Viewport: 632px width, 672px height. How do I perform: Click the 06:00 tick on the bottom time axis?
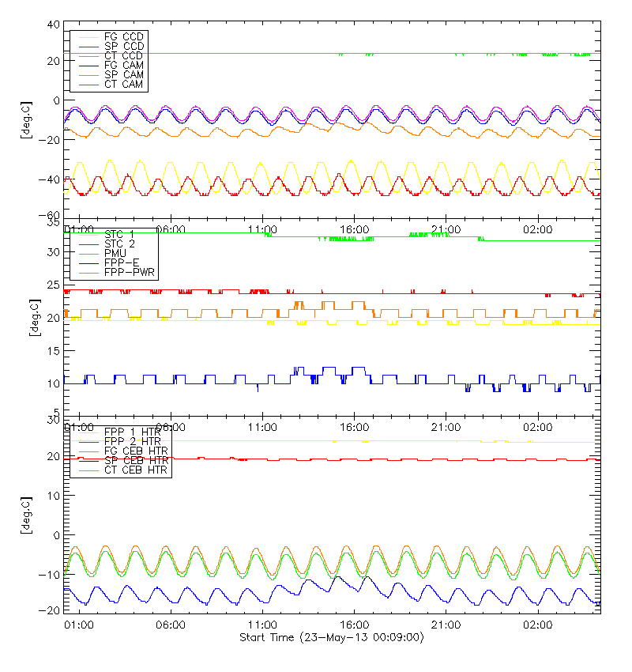171,625
